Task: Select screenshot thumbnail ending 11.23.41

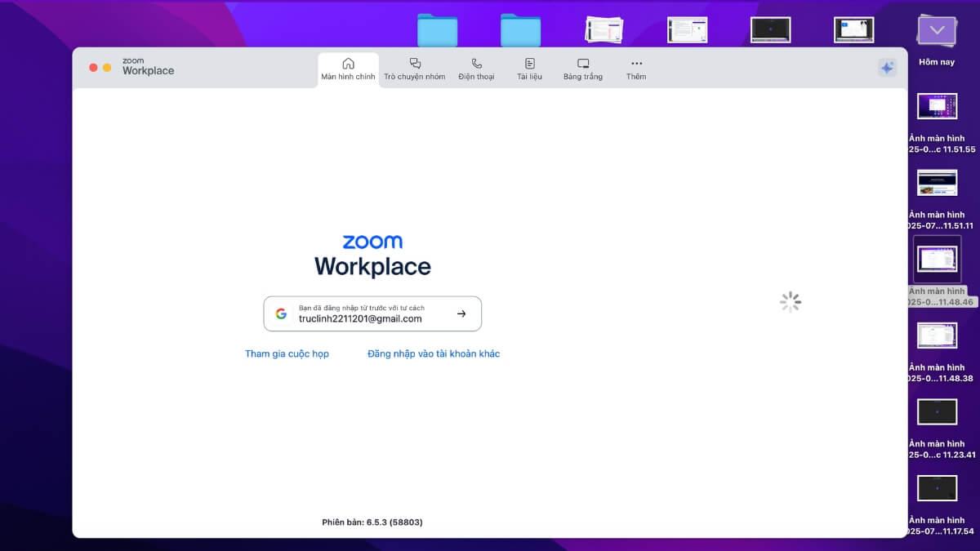Action: pos(937,411)
